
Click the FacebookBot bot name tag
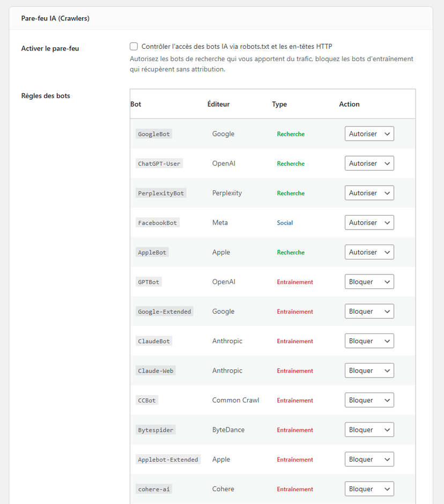(x=157, y=223)
